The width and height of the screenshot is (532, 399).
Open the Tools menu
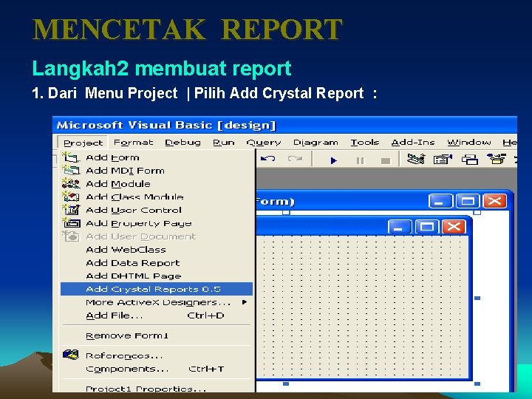coord(365,143)
